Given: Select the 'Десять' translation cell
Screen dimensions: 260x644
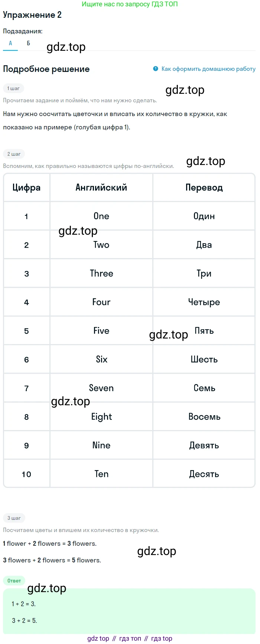Looking at the screenshot, I should (204, 474).
